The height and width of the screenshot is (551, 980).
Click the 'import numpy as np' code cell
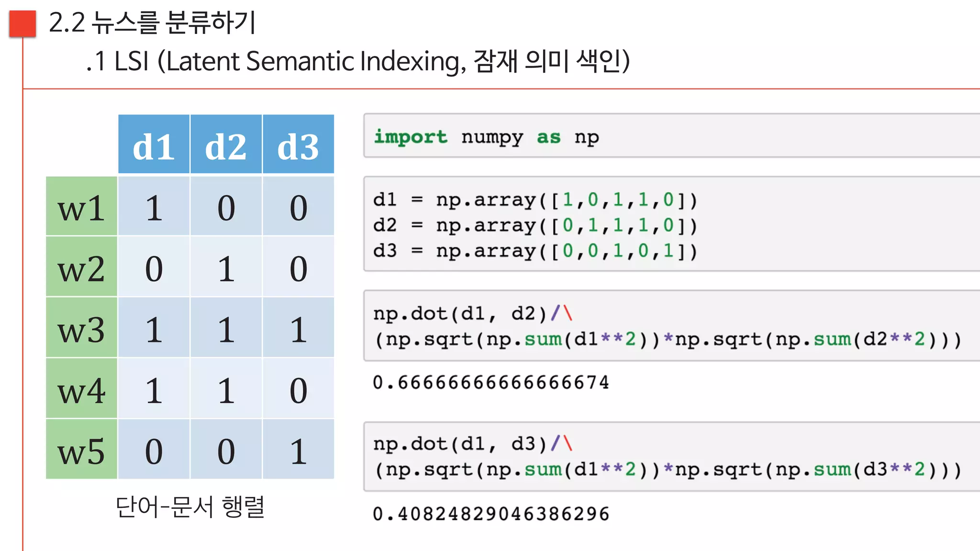coord(671,136)
